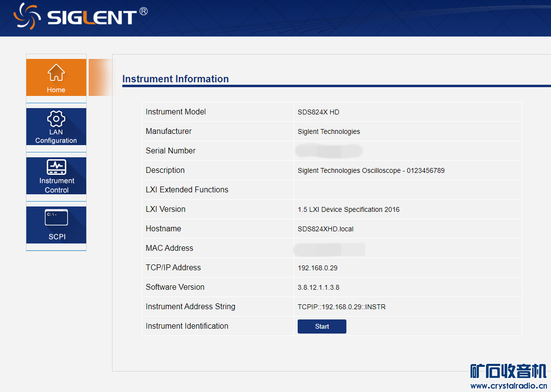The image size is (551, 392).
Task: Open the SCPI terminal icon
Action: (56, 218)
